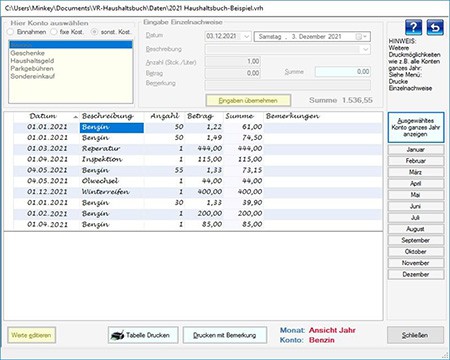Click the blue back arrow icon
450x360 pixels.
pyautogui.click(x=435, y=27)
